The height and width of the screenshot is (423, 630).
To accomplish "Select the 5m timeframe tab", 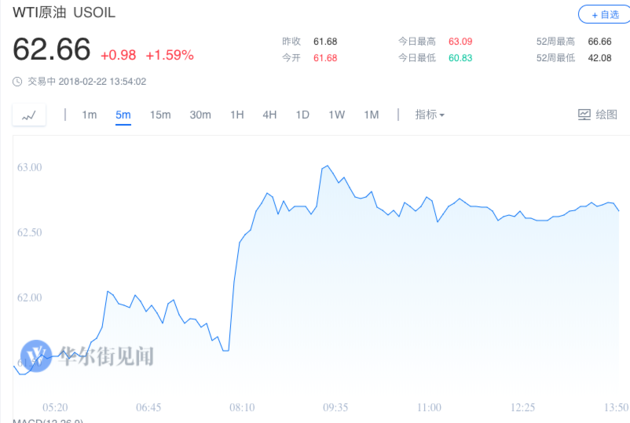I will click(x=123, y=115).
